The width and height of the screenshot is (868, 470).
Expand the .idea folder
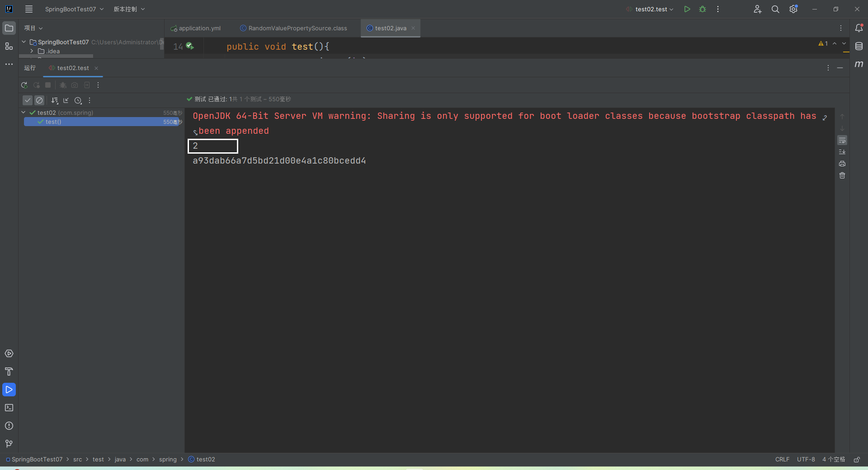tap(32, 51)
